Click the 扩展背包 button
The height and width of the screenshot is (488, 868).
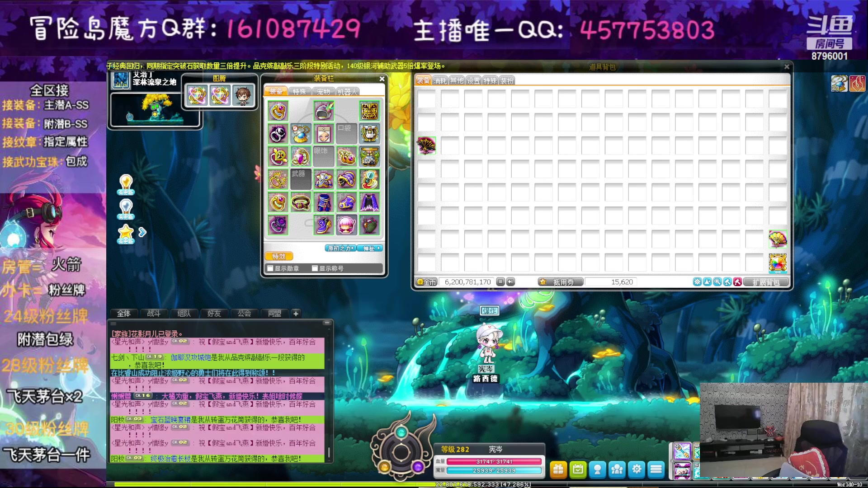(x=766, y=282)
